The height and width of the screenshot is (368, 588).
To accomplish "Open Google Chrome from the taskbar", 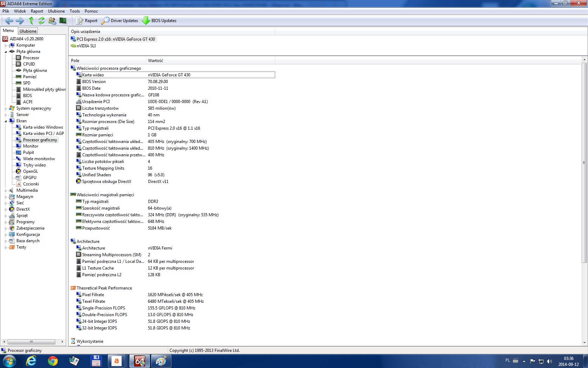I will 53,361.
